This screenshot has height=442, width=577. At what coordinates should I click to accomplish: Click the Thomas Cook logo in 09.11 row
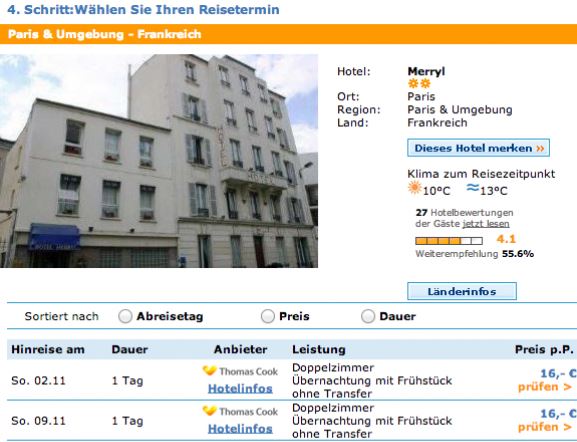tap(240, 411)
